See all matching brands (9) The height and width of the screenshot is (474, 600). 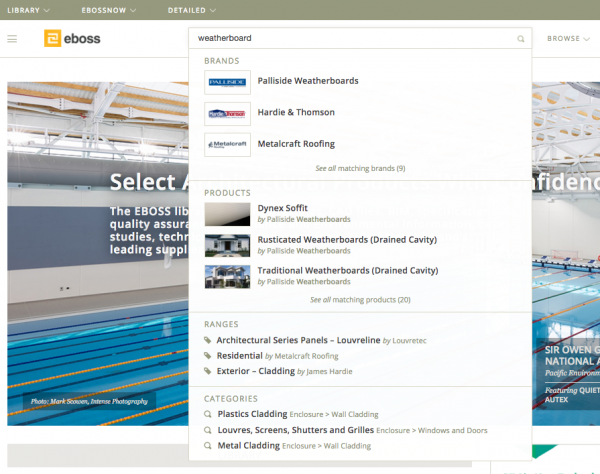(x=360, y=168)
